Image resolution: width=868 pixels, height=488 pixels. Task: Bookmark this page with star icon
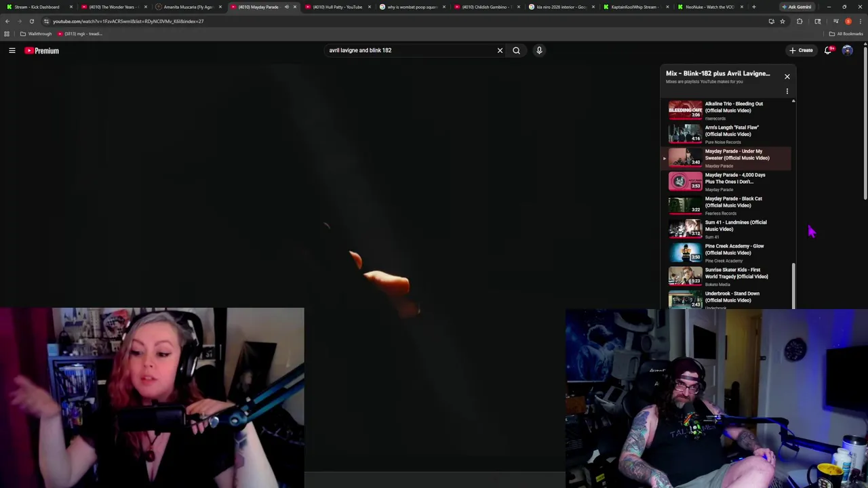782,21
